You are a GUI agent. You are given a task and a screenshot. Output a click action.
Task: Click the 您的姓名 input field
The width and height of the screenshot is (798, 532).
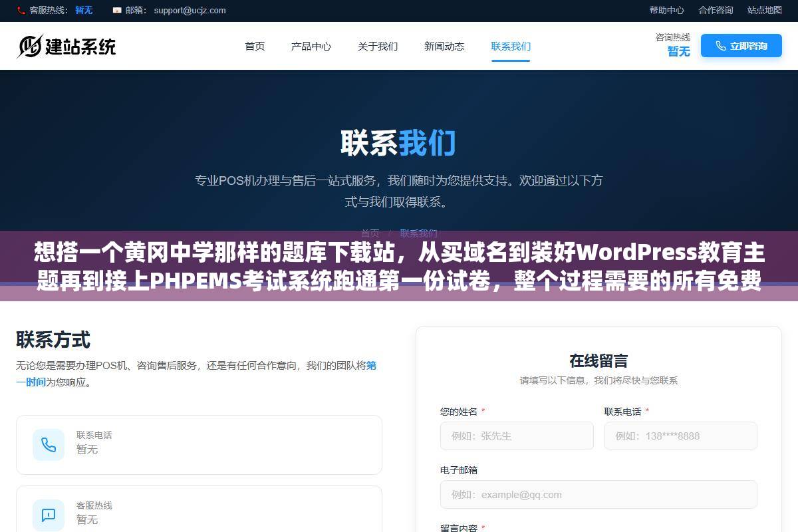tap(517, 436)
